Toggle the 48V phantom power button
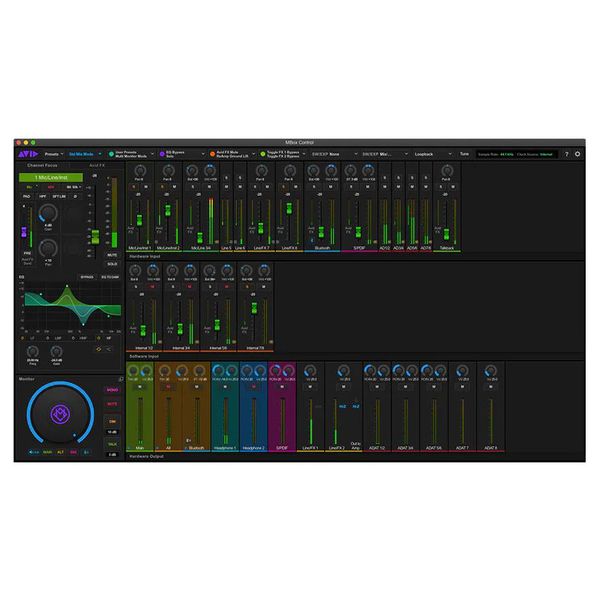600x600 pixels. (51, 187)
